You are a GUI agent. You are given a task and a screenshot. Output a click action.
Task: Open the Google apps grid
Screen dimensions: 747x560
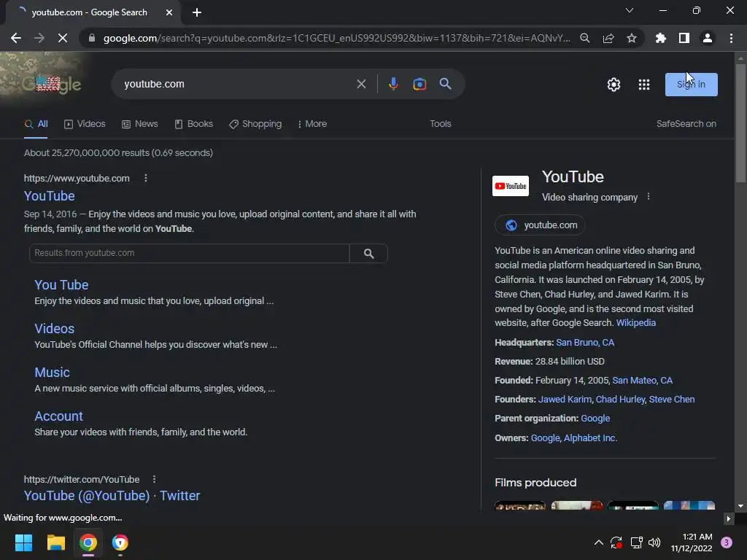click(644, 85)
